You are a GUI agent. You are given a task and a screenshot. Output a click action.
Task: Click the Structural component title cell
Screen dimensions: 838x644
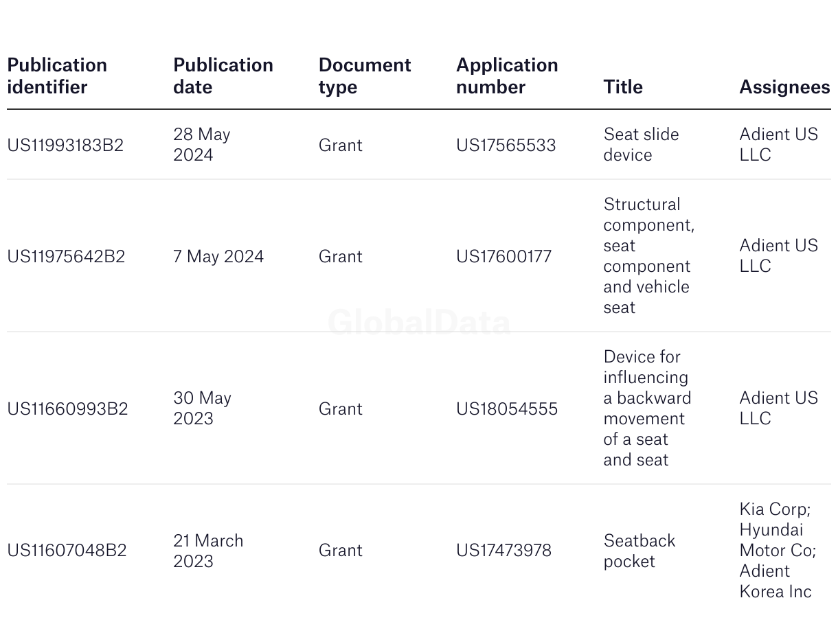tap(649, 255)
